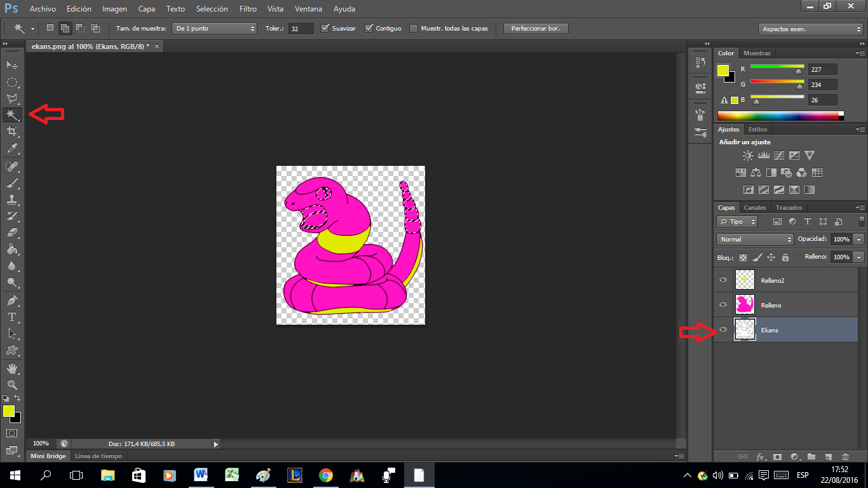This screenshot has width=868, height=488.
Task: Open the Opacidad dropdown arrow
Action: coord(859,240)
